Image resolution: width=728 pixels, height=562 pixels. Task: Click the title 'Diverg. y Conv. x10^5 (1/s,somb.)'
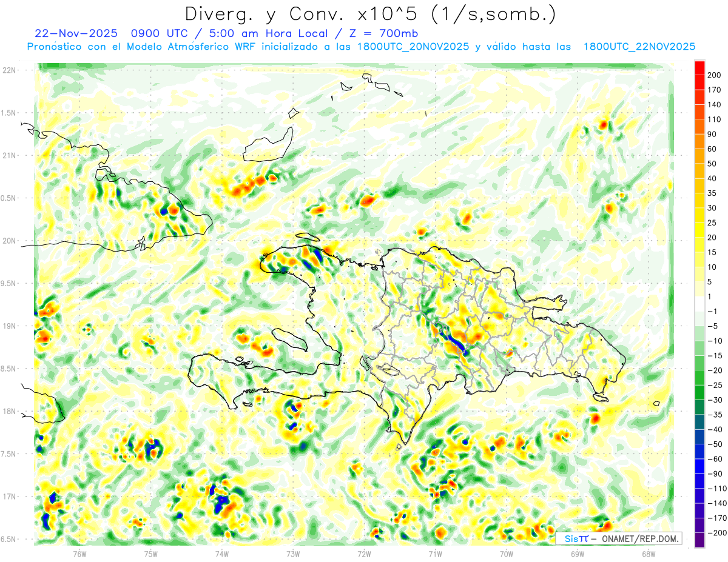(370, 14)
